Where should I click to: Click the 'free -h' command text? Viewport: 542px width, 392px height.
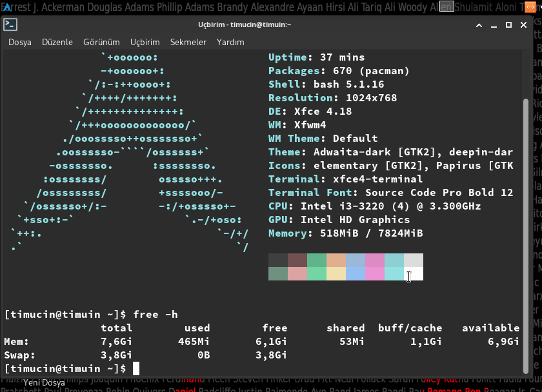pyautogui.click(x=156, y=314)
